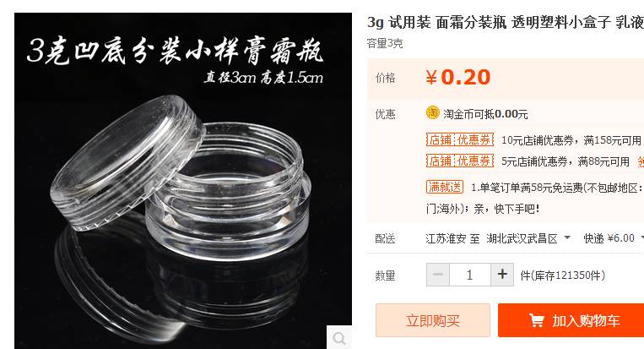Open the delivery destination dropdown arrow

[x=567, y=237]
